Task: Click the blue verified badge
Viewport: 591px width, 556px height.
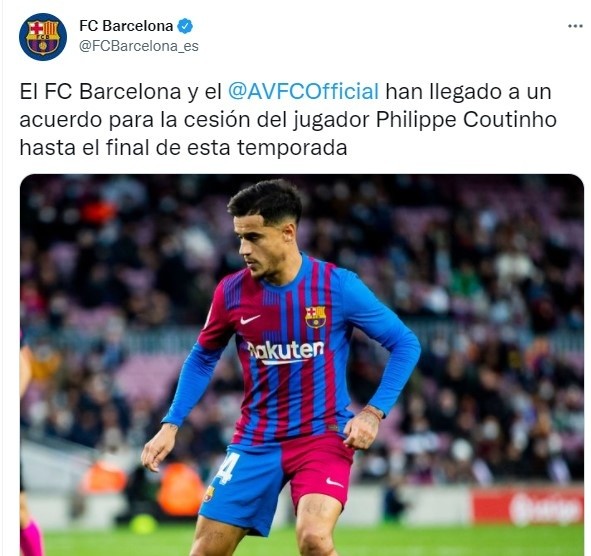Action: [185, 26]
